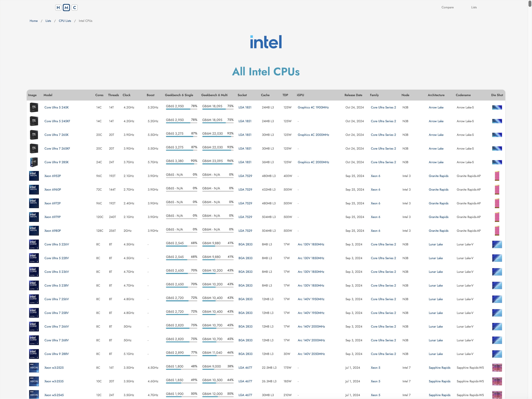Open Arrow Lake architecture for 285K

(x=436, y=162)
